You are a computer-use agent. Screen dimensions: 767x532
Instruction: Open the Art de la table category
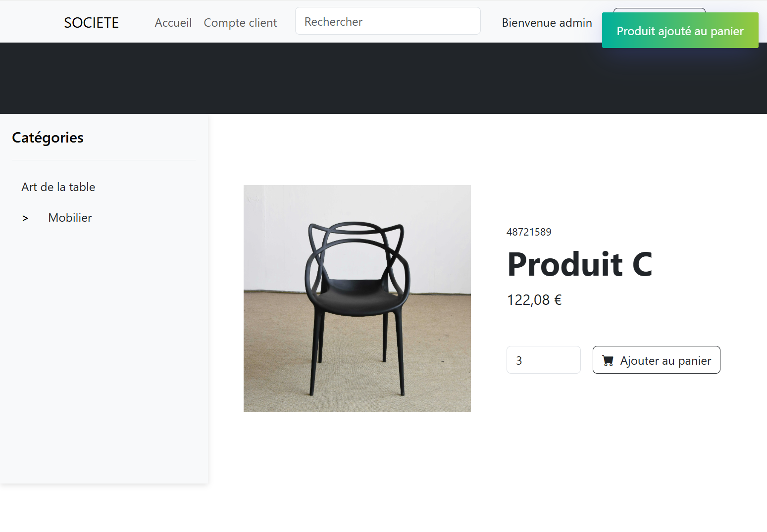[x=58, y=187]
